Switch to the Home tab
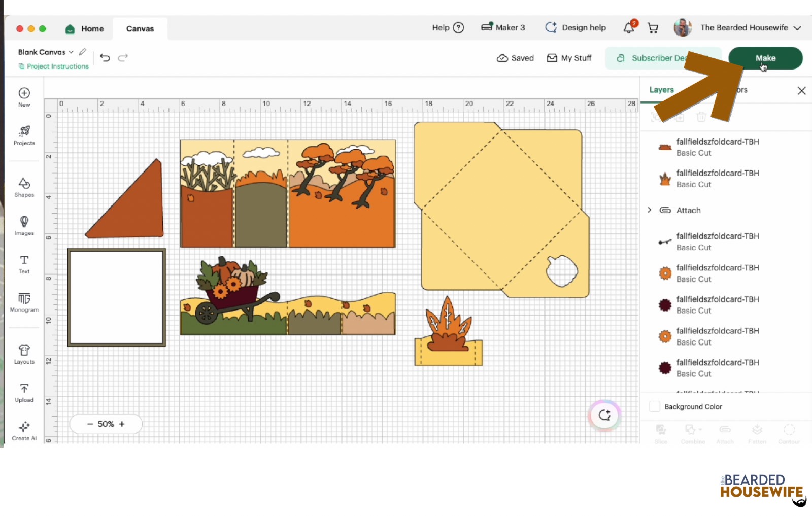Viewport: 812px width, 516px height. click(x=85, y=29)
